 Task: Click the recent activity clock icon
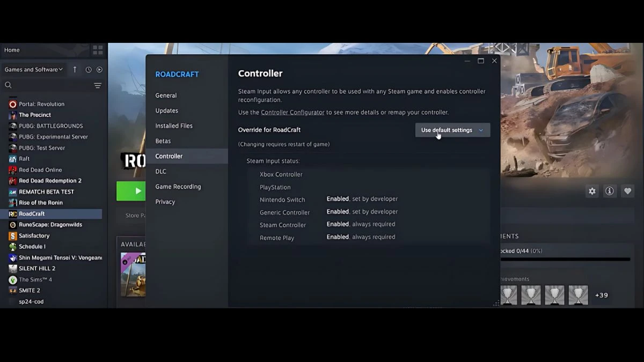point(89,70)
